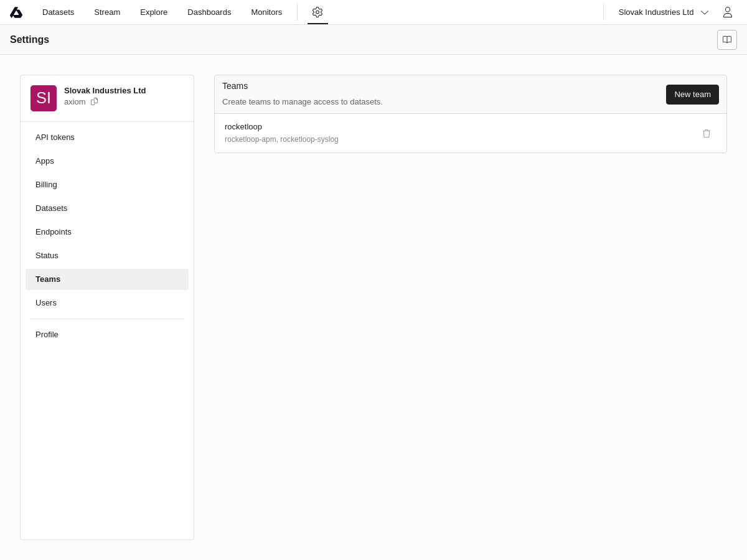Open the settings gear icon
747x560 pixels.
[317, 12]
